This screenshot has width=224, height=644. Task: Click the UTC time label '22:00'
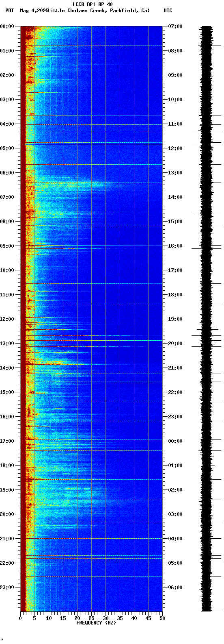pos(175,392)
